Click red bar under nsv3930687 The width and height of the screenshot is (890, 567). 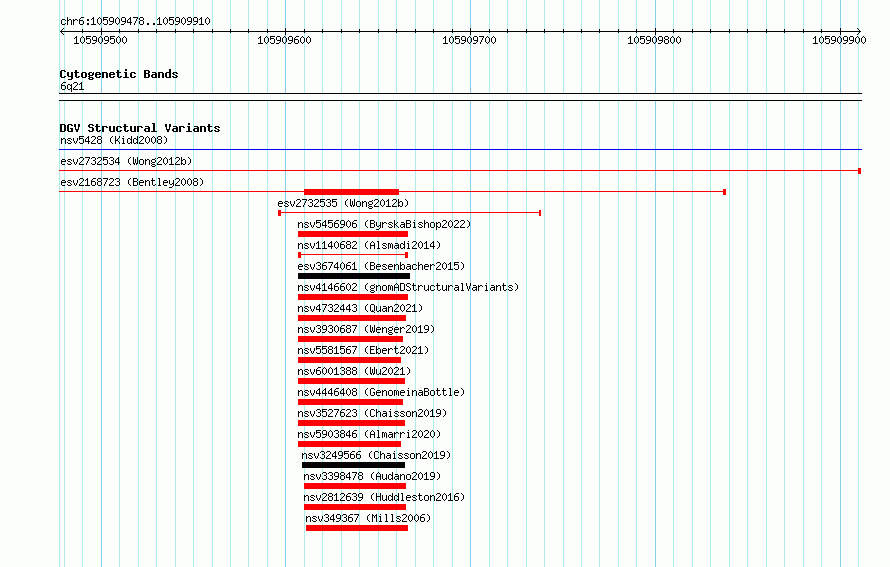pyautogui.click(x=350, y=339)
